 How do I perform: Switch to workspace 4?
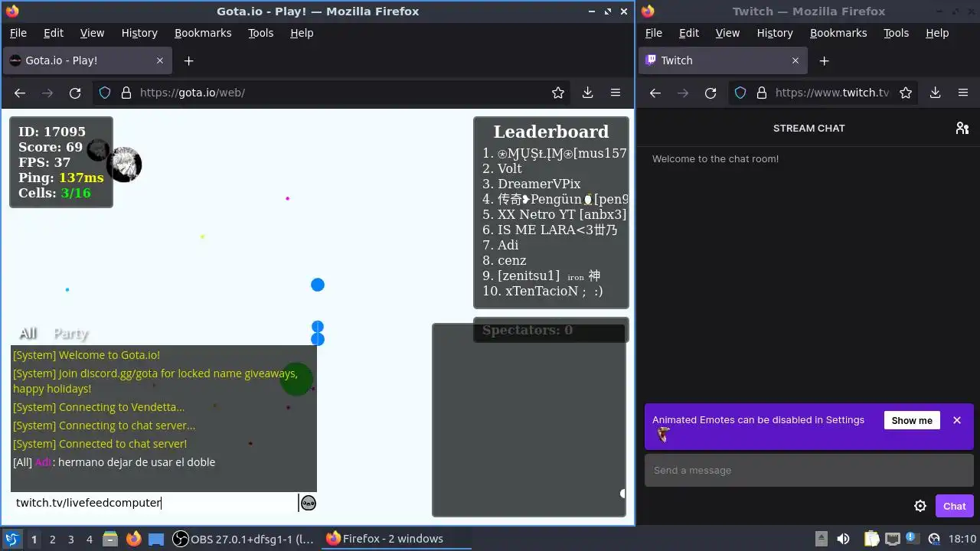click(x=90, y=539)
